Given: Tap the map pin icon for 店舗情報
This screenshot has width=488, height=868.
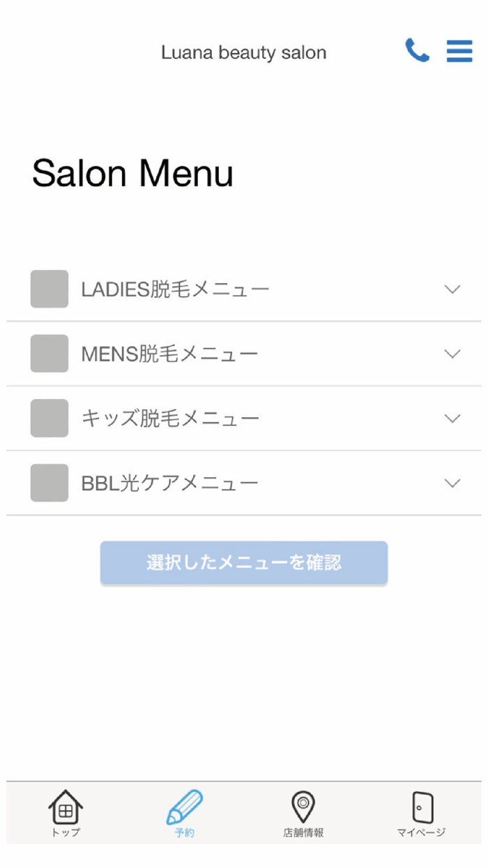Looking at the screenshot, I should (303, 807).
